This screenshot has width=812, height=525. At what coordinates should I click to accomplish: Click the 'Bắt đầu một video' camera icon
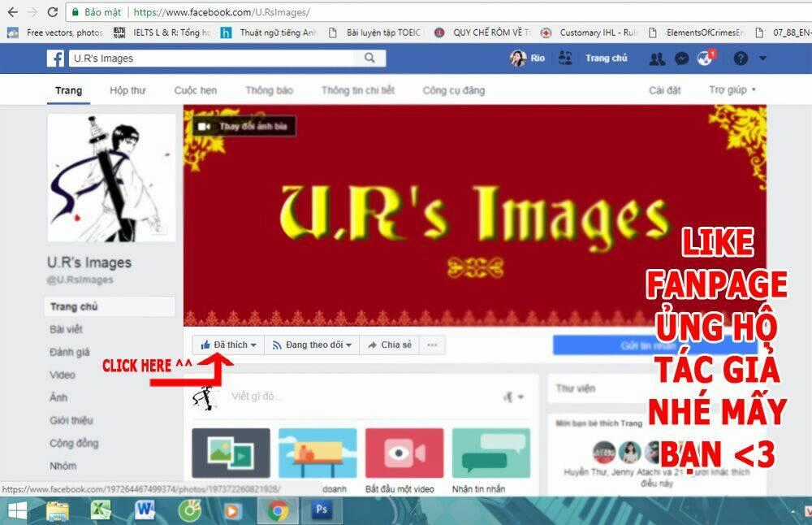point(404,453)
